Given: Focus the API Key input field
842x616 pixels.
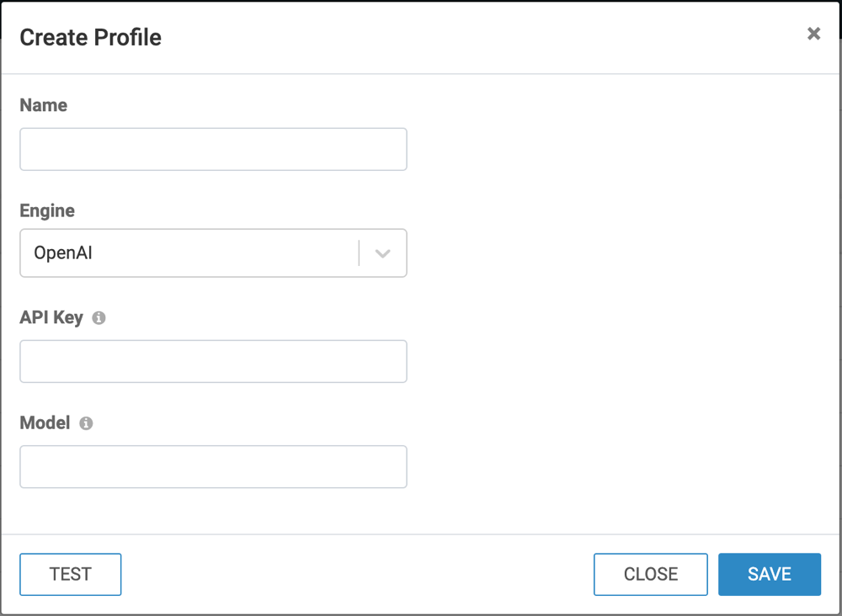Looking at the screenshot, I should [x=213, y=361].
